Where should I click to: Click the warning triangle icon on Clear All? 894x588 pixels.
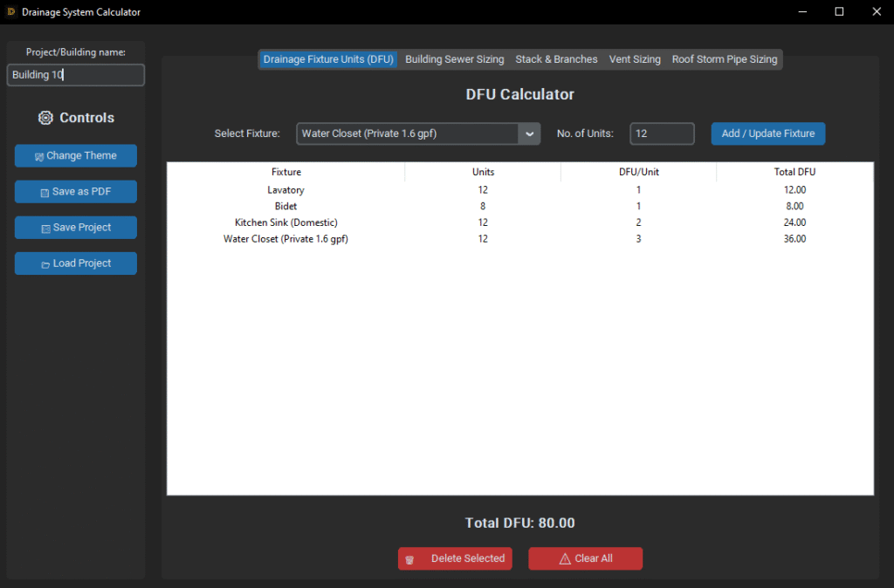[x=564, y=559]
